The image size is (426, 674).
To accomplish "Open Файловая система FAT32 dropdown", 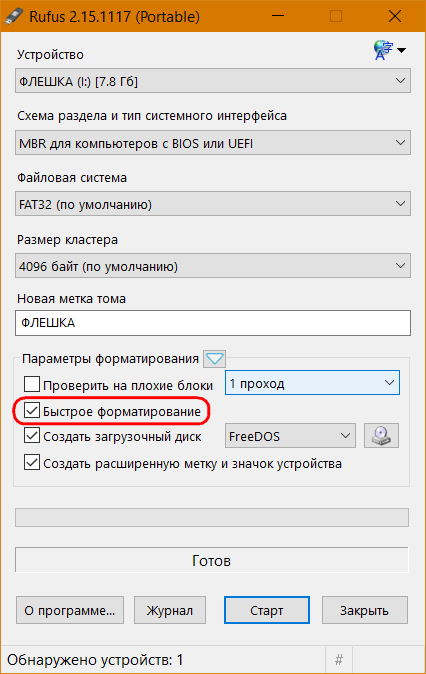I will 213,204.
